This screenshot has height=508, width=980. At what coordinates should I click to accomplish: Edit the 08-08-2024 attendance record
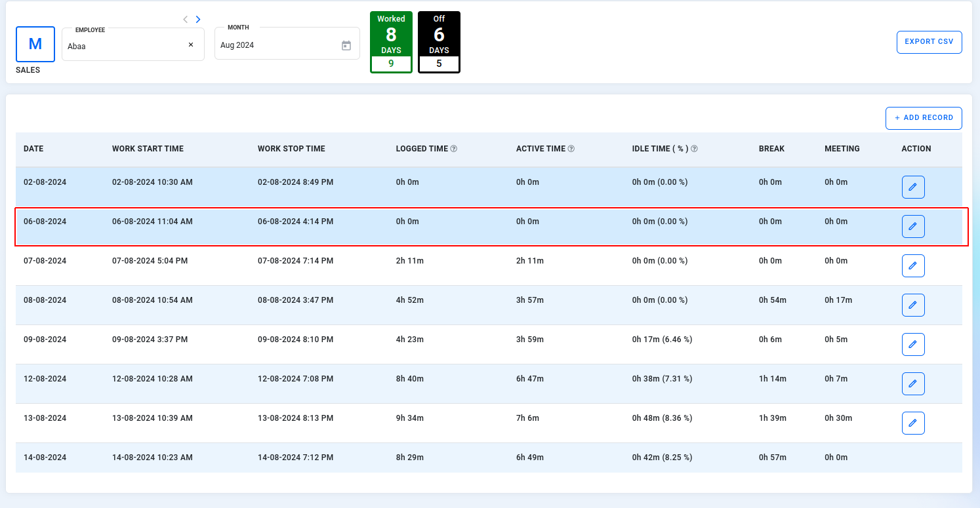pyautogui.click(x=913, y=305)
